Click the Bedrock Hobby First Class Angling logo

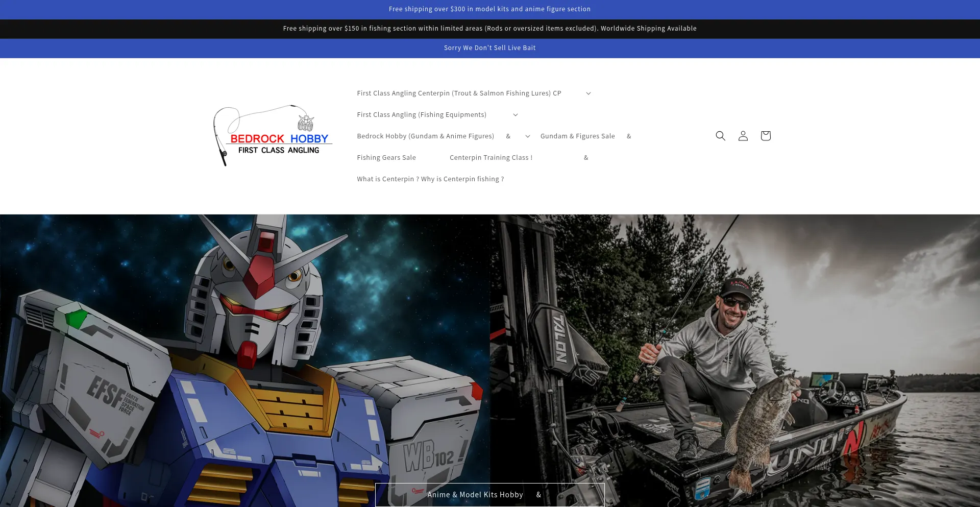coord(273,136)
